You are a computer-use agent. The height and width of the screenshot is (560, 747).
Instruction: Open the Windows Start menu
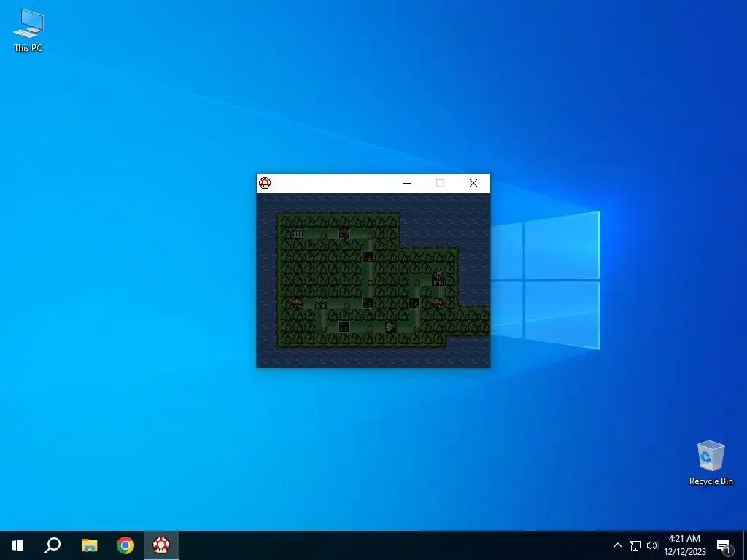[18, 545]
